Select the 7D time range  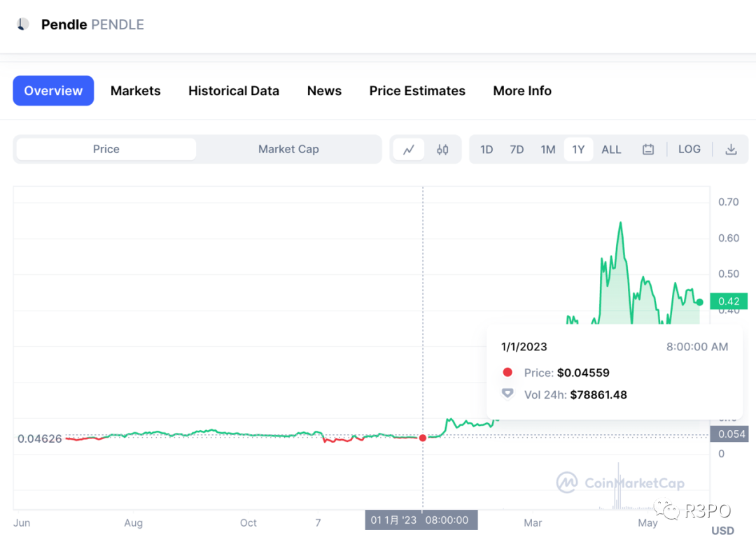tap(517, 150)
